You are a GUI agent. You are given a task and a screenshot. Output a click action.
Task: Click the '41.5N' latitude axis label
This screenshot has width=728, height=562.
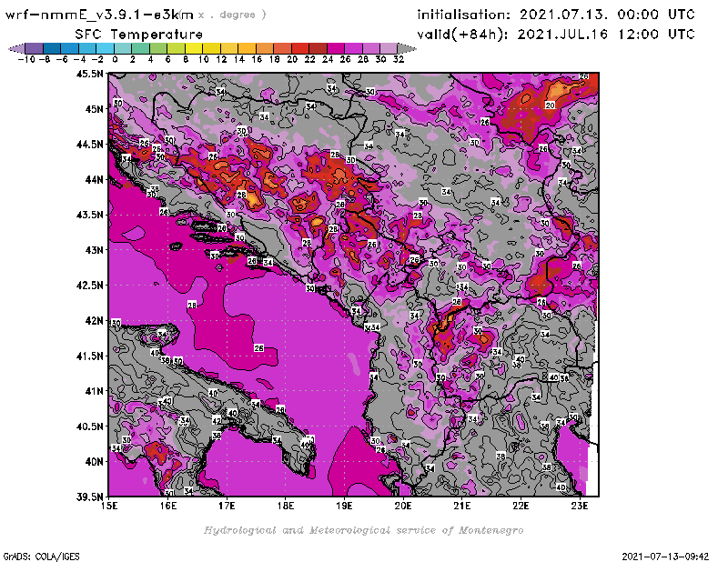89,356
